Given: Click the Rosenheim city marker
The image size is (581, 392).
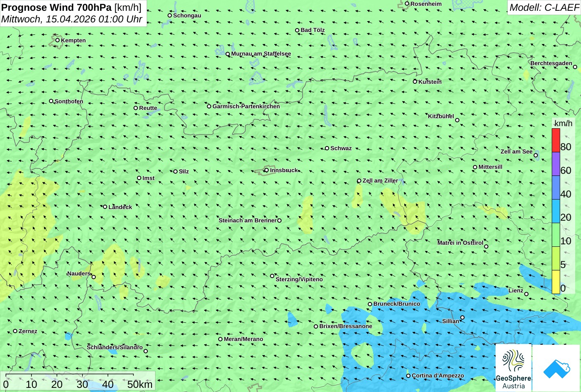Looking at the screenshot, I should point(407,4).
